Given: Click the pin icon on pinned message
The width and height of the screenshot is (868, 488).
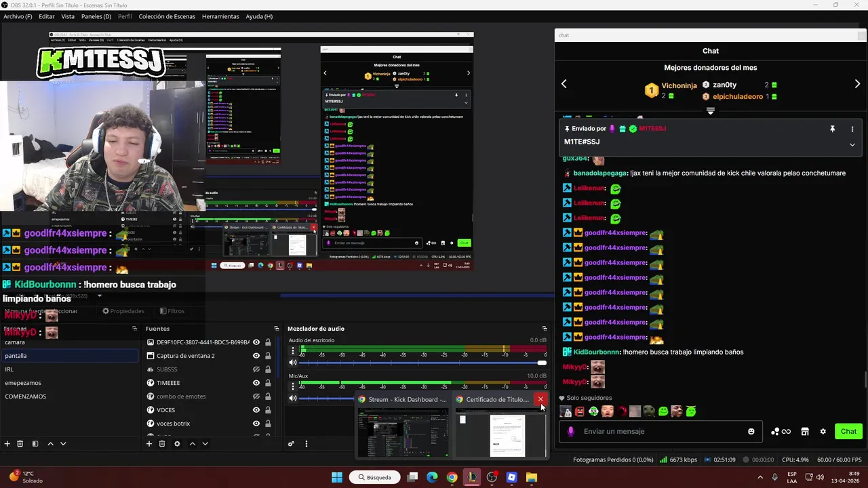Looking at the screenshot, I should click(x=832, y=129).
